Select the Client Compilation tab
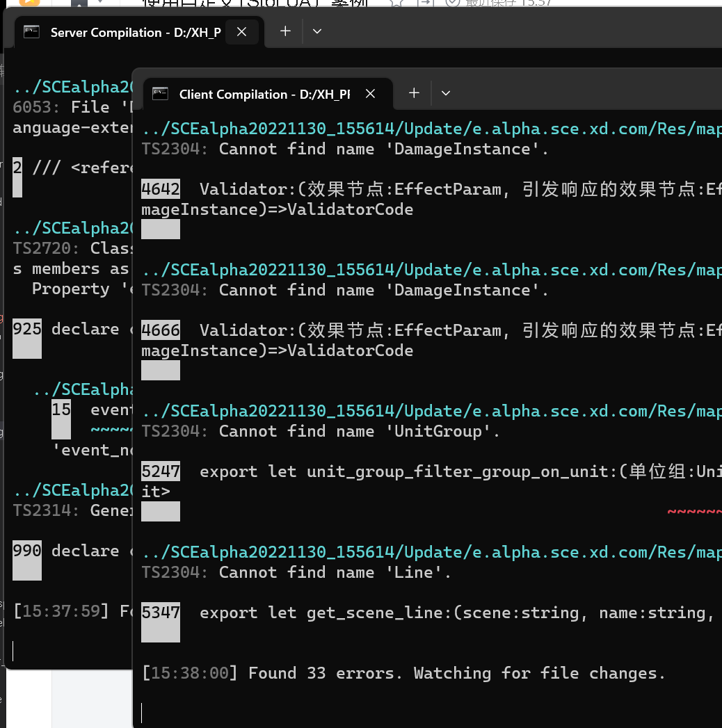The width and height of the screenshot is (722, 728). tap(263, 94)
